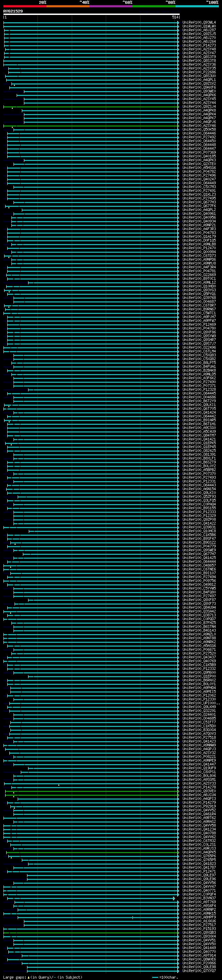This screenshot has width=222, height=980.
Task: Select hit UniRef100_A4QPL1
Action: point(199,80)
